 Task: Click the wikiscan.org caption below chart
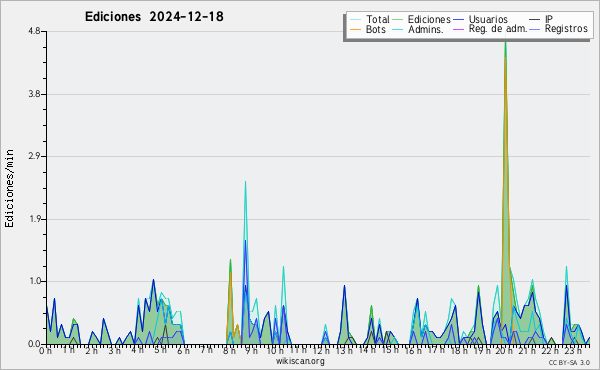click(300, 361)
